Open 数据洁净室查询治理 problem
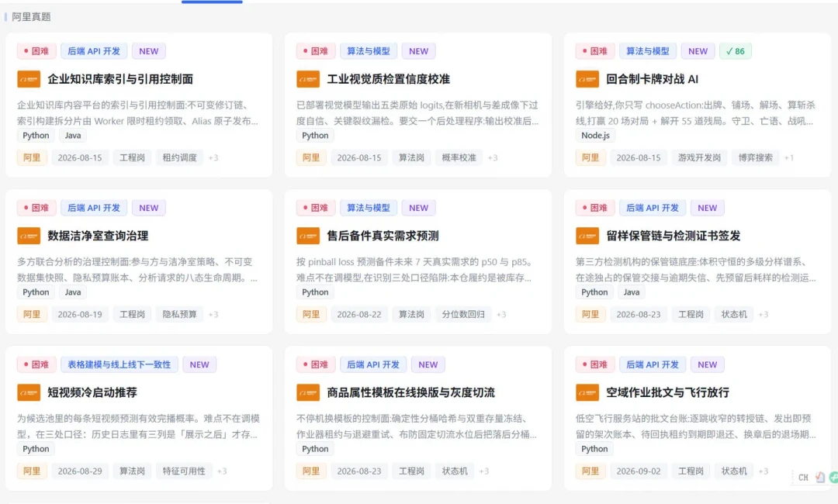The width and height of the screenshot is (838, 504). click(98, 236)
